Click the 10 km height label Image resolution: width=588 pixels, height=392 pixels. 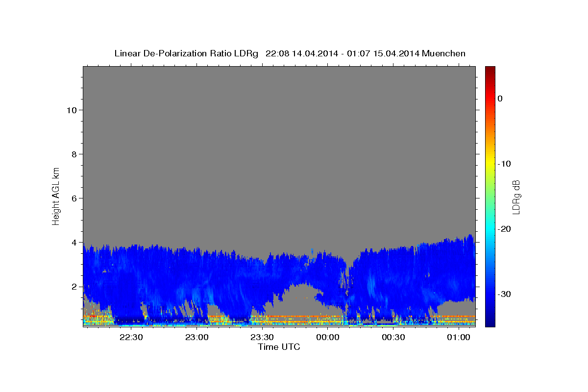(71, 110)
